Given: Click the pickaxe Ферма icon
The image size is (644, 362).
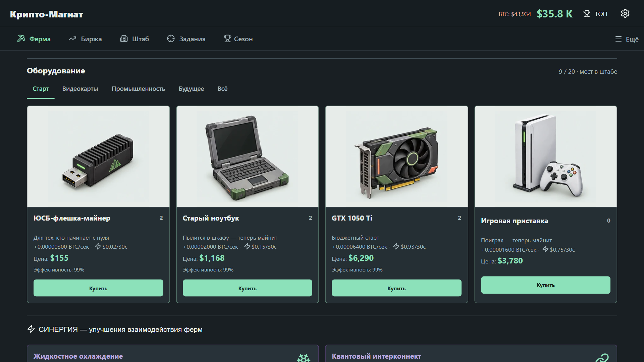Looking at the screenshot, I should [21, 39].
